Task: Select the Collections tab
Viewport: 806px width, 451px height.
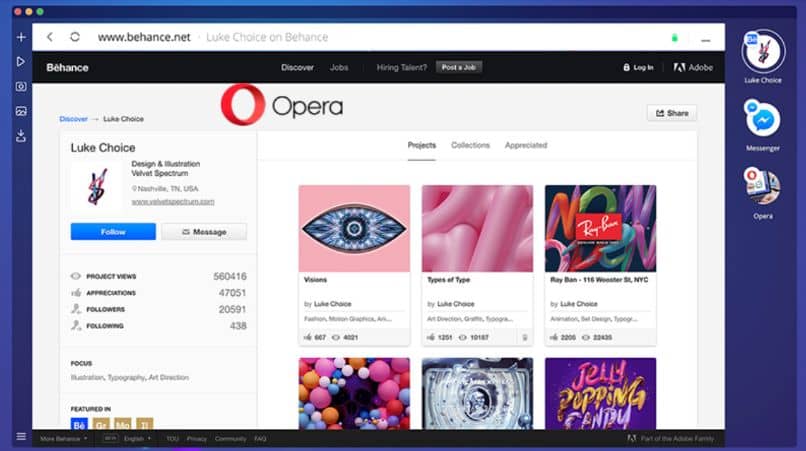Action: [x=470, y=145]
